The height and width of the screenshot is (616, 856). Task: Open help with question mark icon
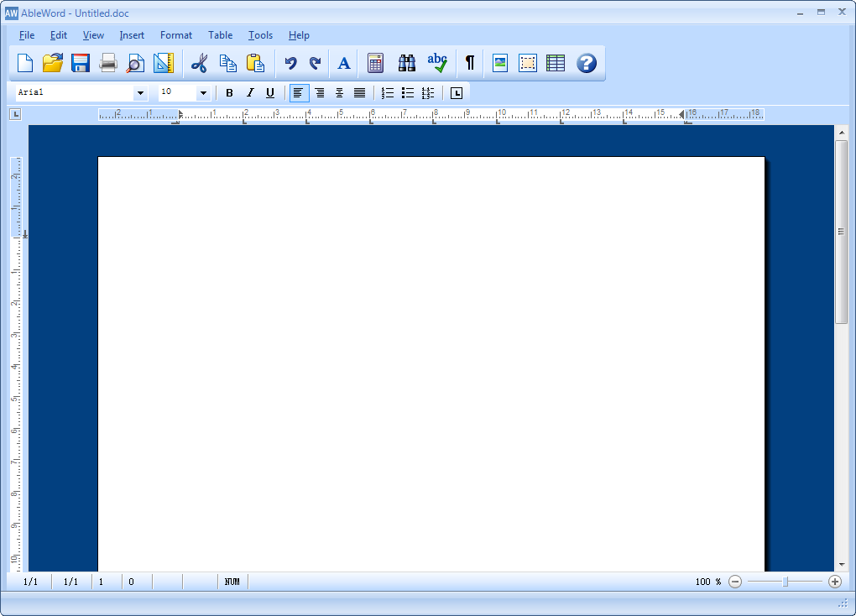pos(587,63)
